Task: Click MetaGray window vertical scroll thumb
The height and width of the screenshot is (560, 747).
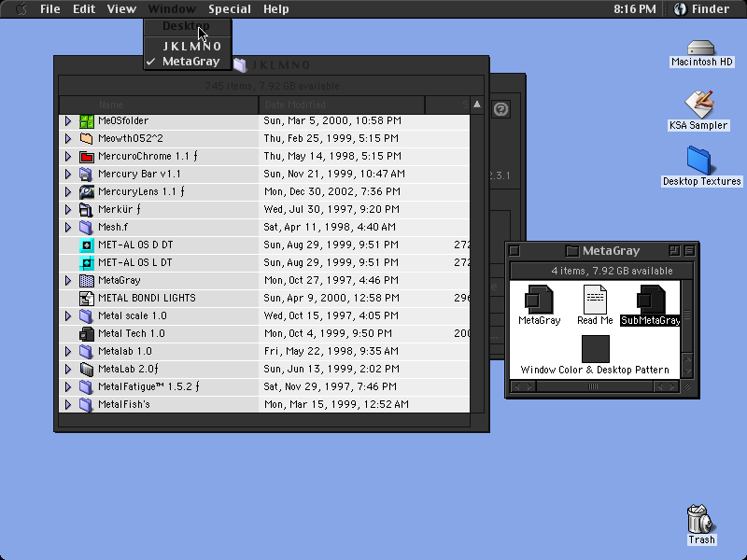Action: pos(687,315)
